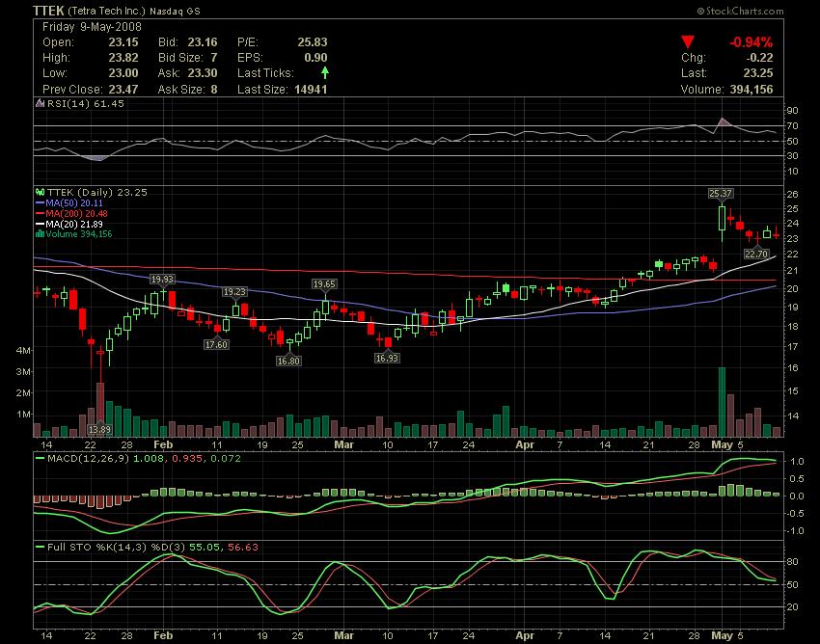The image size is (820, 644).
Task: Select the Open value 23.15
Action: [x=123, y=42]
